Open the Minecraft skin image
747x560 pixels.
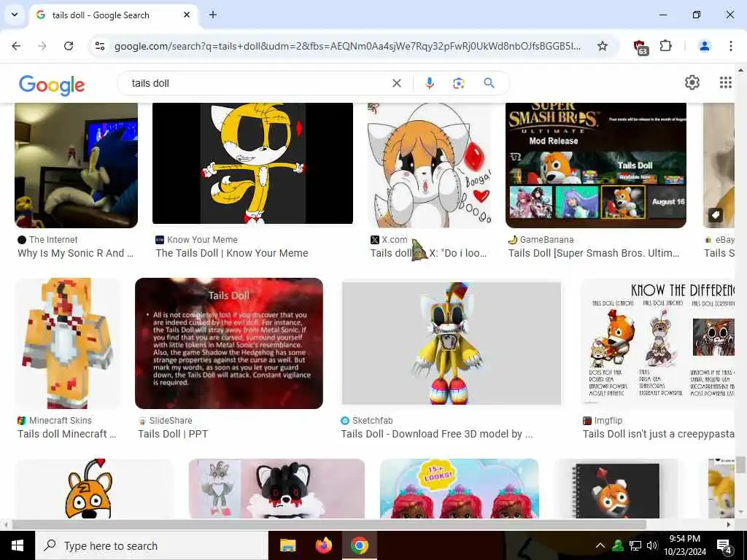(x=67, y=343)
